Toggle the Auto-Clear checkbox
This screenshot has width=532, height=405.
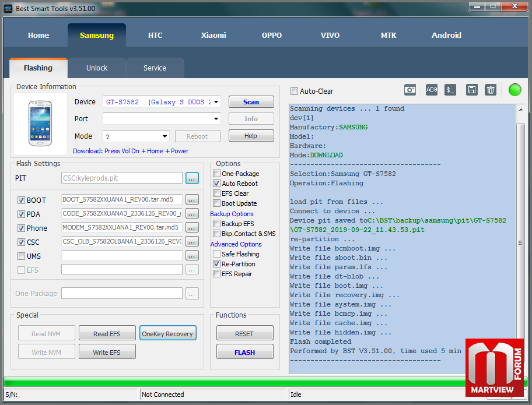click(295, 91)
